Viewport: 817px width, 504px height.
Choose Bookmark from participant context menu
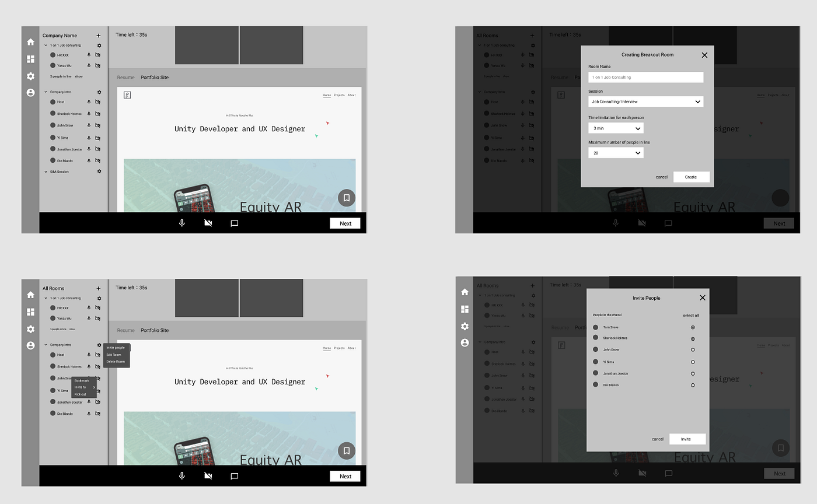(x=82, y=380)
